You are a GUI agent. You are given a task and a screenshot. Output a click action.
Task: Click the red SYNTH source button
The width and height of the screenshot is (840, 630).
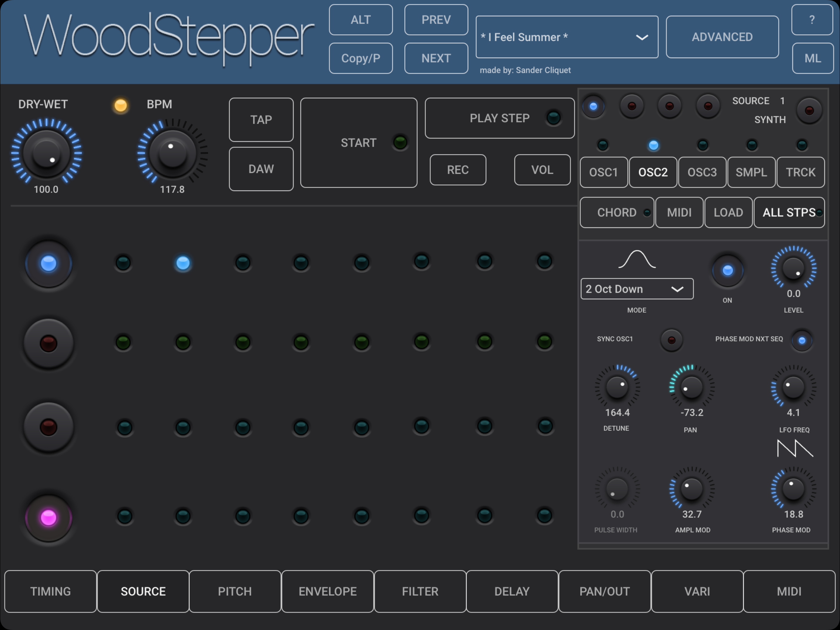809,110
